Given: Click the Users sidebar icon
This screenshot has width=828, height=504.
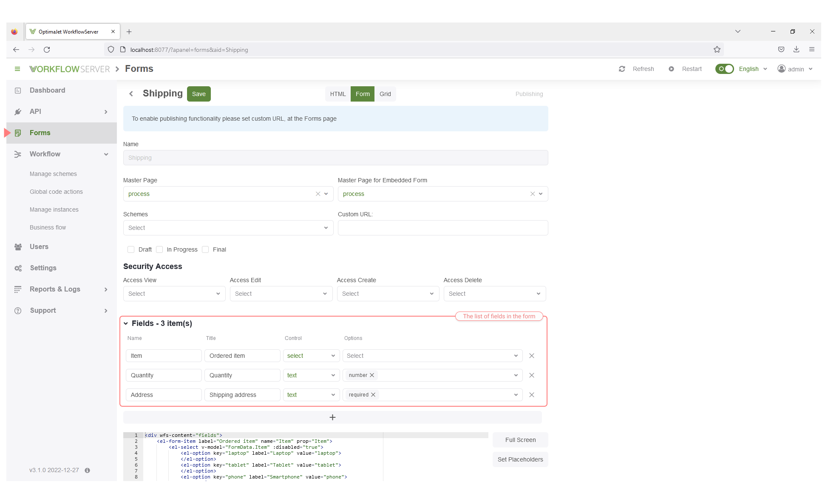Looking at the screenshot, I should click(x=18, y=247).
